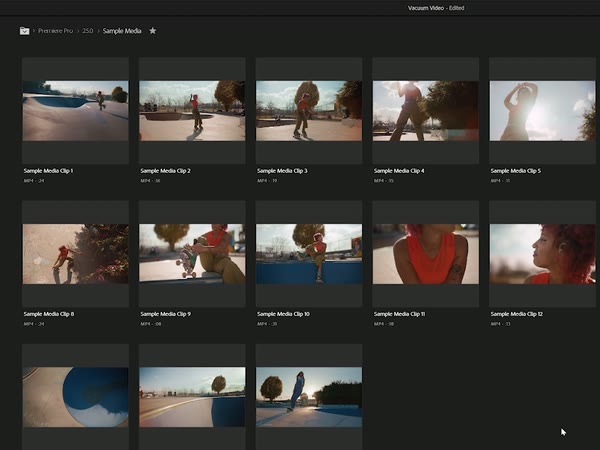This screenshot has height=450, width=600.
Task: Click the "Sample Media Clip 4" name
Action: pyautogui.click(x=399, y=171)
